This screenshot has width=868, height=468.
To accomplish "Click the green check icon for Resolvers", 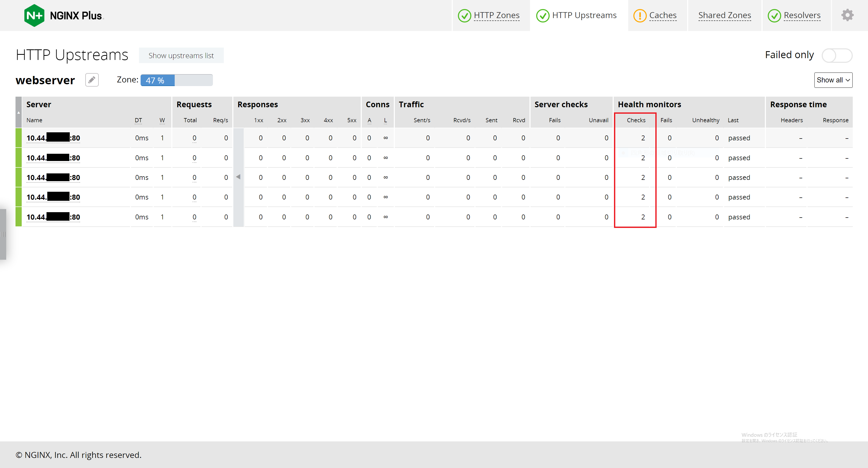I will [774, 16].
